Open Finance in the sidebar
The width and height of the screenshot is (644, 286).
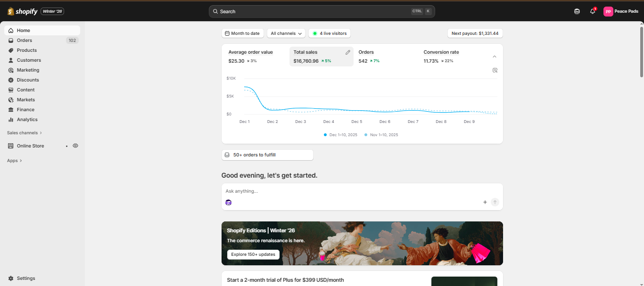(42, 110)
